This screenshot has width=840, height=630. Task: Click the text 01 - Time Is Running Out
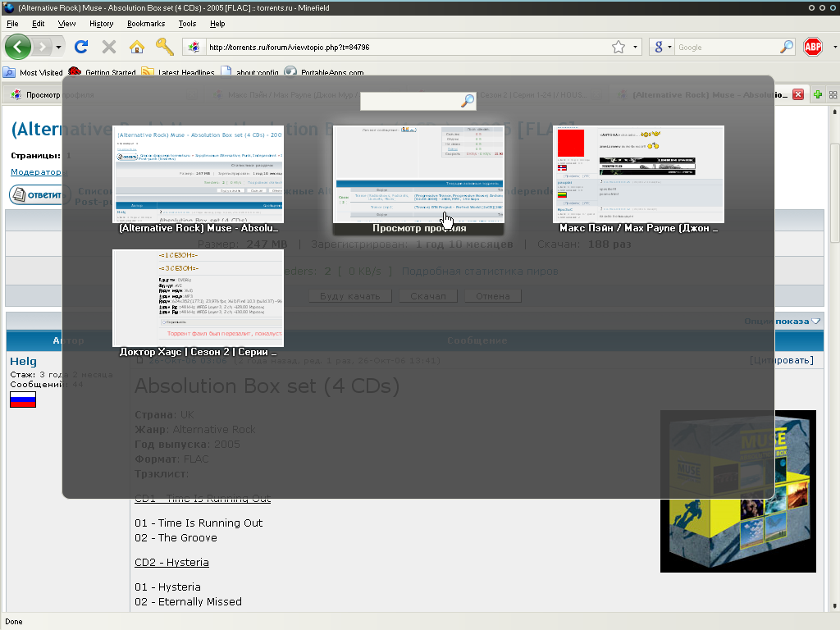199,523
